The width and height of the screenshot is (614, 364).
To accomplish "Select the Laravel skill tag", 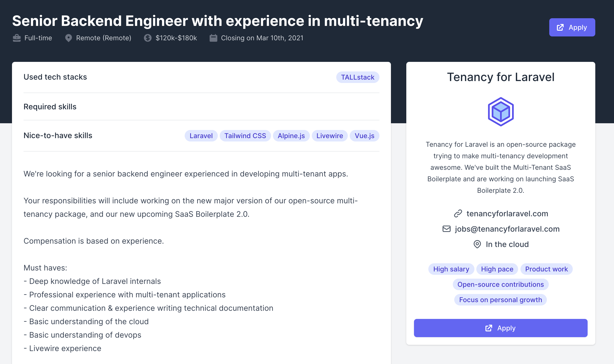I will 201,136.
